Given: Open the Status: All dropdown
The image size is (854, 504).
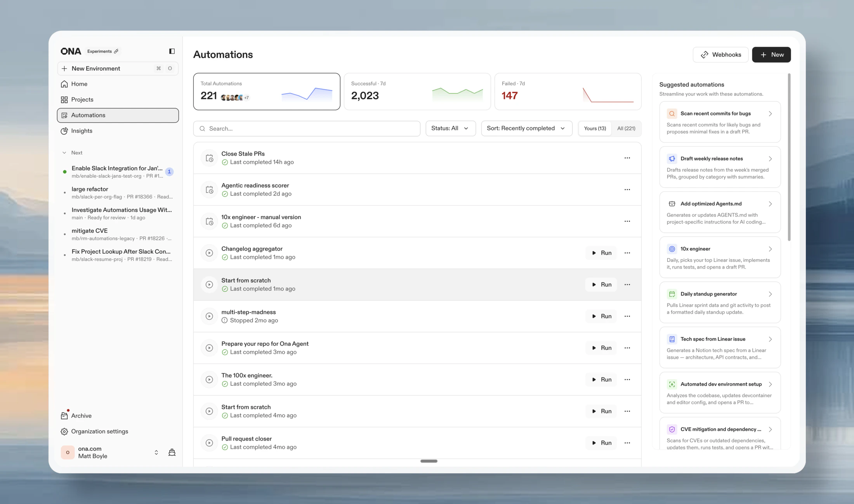Looking at the screenshot, I should (450, 128).
